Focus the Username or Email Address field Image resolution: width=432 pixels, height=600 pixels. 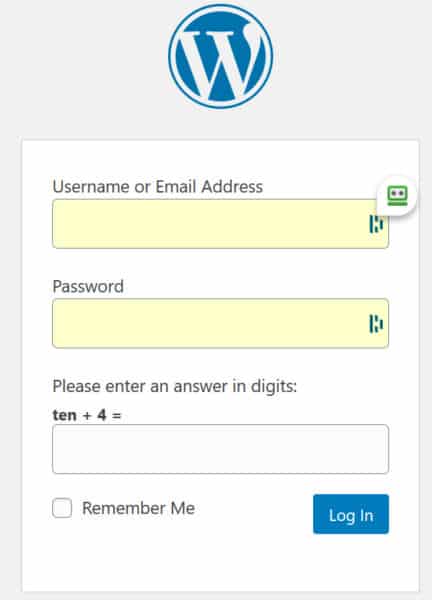(x=220, y=224)
